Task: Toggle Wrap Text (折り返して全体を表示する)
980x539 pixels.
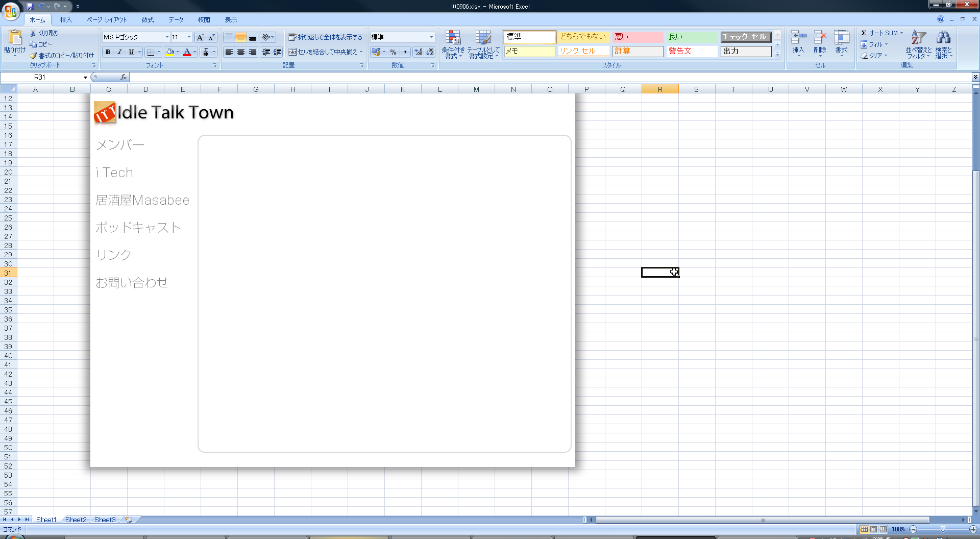Action: 325,37
